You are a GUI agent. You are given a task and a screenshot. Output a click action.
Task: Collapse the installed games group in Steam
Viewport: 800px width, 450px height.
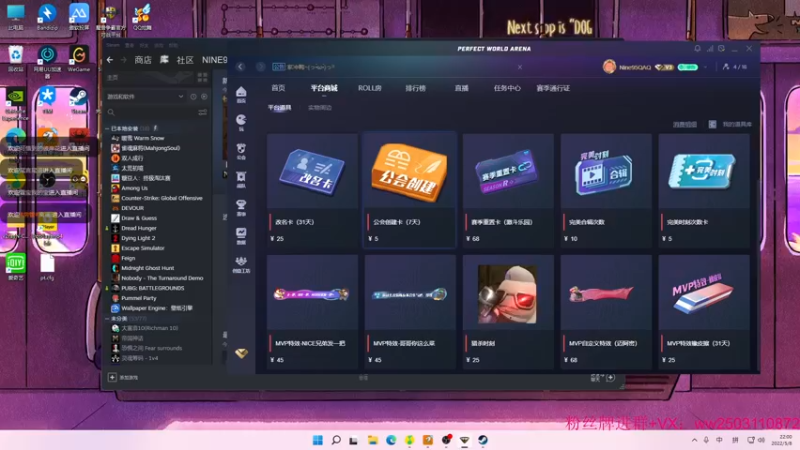pyautogui.click(x=107, y=129)
